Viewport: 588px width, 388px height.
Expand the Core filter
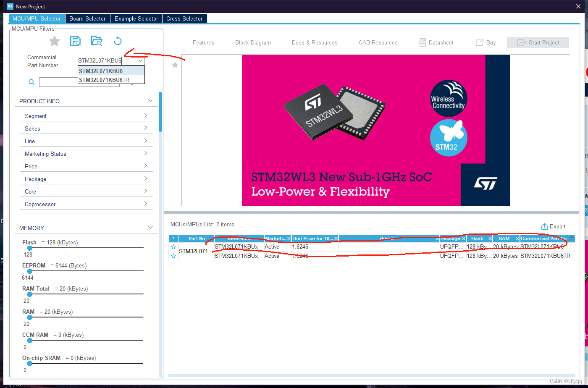[146, 191]
